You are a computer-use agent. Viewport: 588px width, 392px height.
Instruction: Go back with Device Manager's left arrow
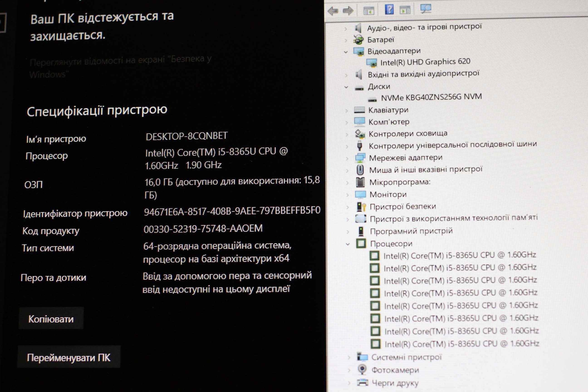tap(333, 11)
